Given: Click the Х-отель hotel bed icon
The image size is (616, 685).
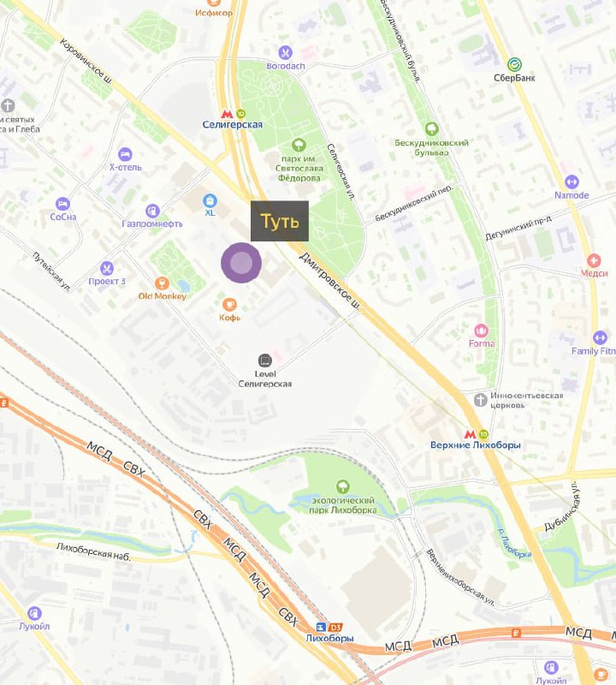Looking at the screenshot, I should coord(125,154).
